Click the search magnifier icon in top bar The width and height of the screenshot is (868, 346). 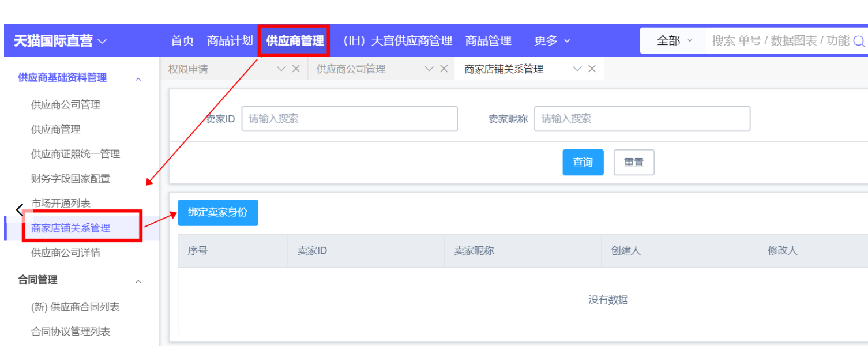859,41
